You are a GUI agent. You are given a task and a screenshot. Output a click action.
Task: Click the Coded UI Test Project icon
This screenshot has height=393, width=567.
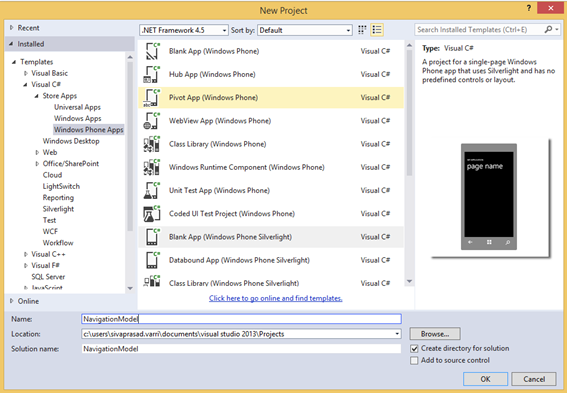(152, 214)
